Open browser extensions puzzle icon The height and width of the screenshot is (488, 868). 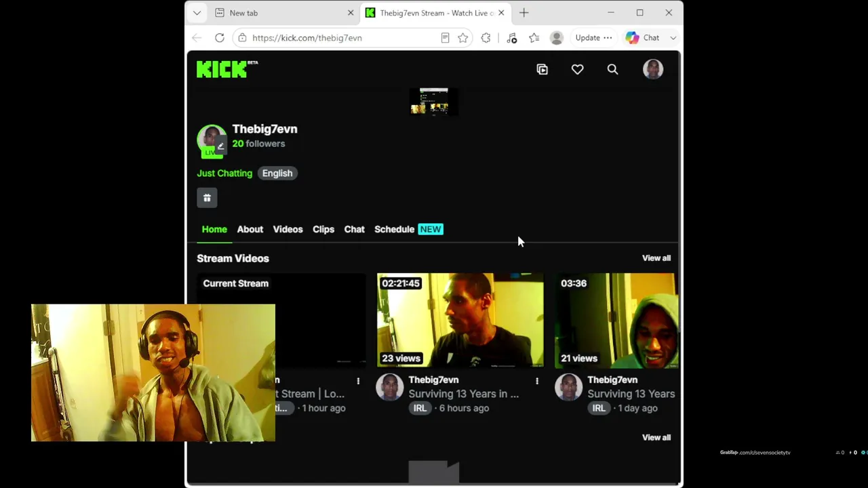coord(486,38)
